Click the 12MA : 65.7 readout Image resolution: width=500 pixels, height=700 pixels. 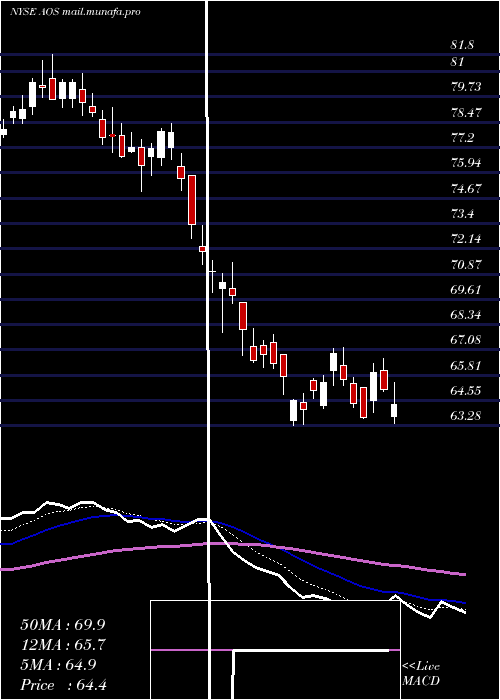[x=63, y=645]
